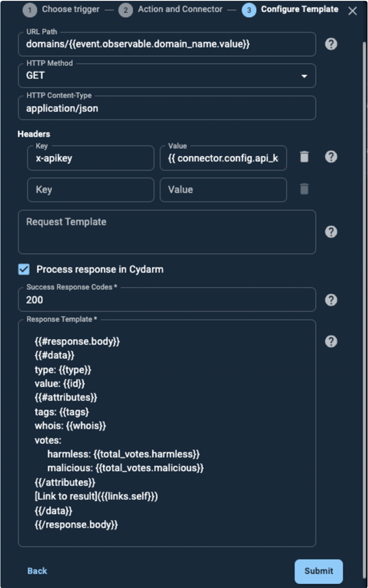This screenshot has height=588, width=368.
Task: Click the Back link
Action: point(37,571)
